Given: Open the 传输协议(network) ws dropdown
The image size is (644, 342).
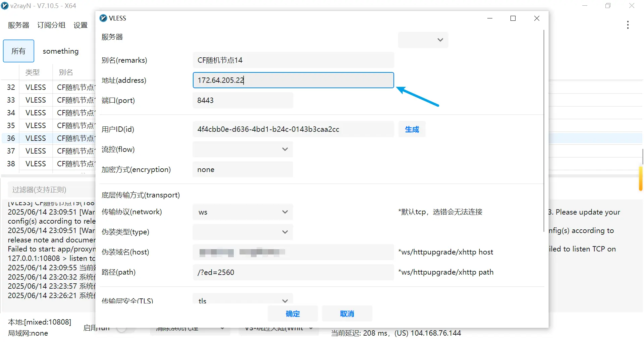Looking at the screenshot, I should click(x=243, y=212).
